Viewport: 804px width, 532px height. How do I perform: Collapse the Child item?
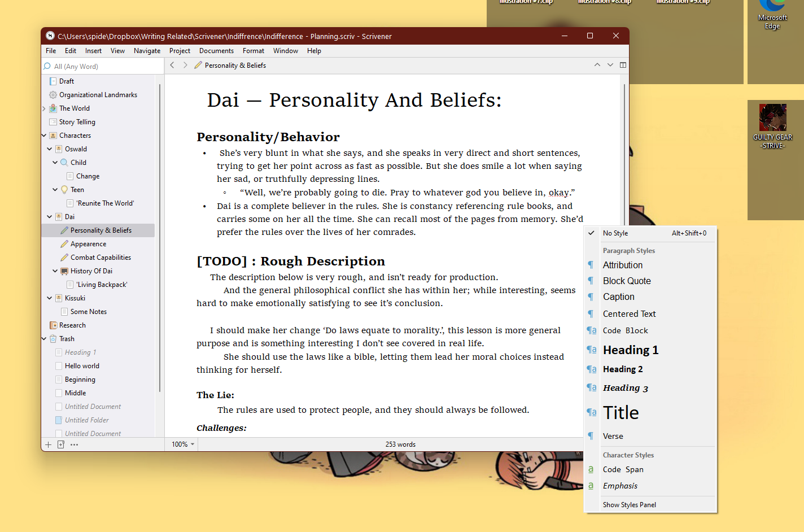coord(55,163)
